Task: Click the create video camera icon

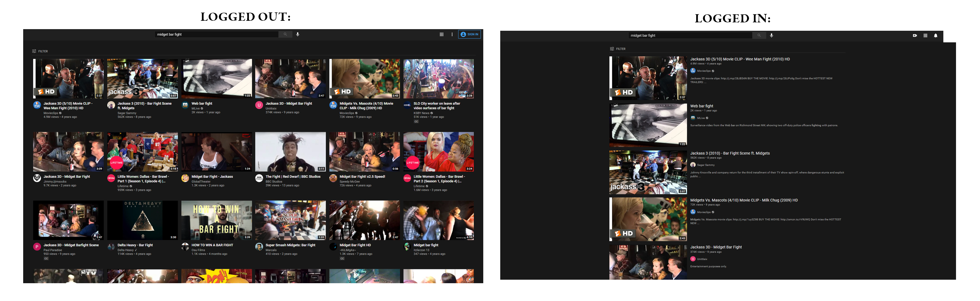Action: 915,35
